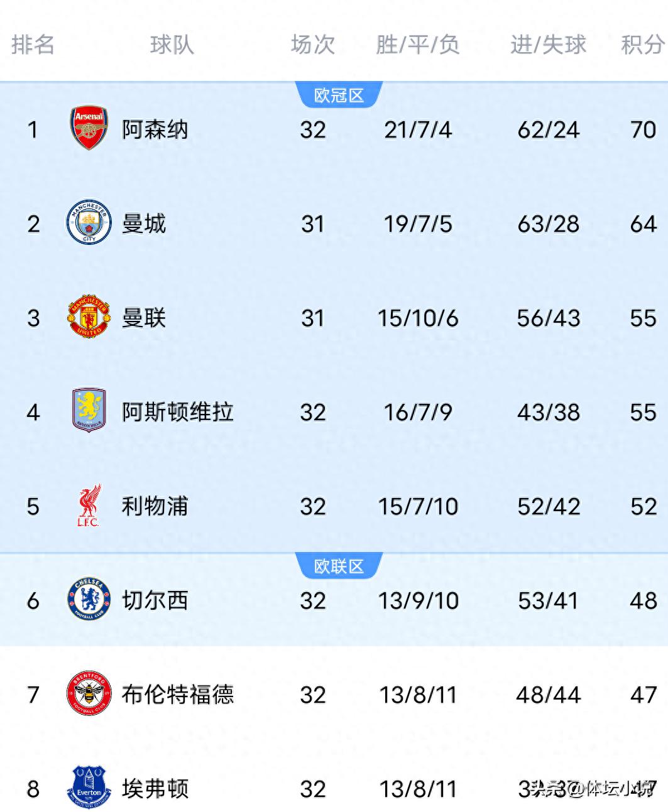Select the 进/失球 column header
This screenshot has height=812, width=668.
pos(548,45)
